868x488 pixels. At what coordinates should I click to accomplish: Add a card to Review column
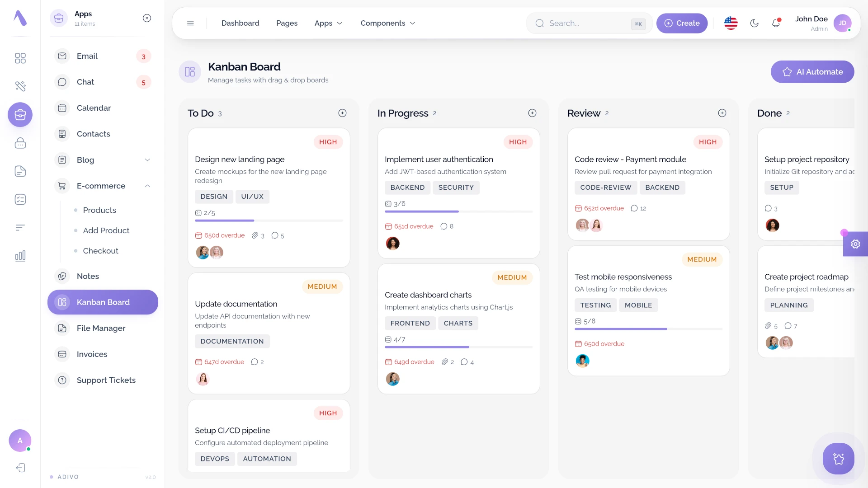(x=722, y=113)
